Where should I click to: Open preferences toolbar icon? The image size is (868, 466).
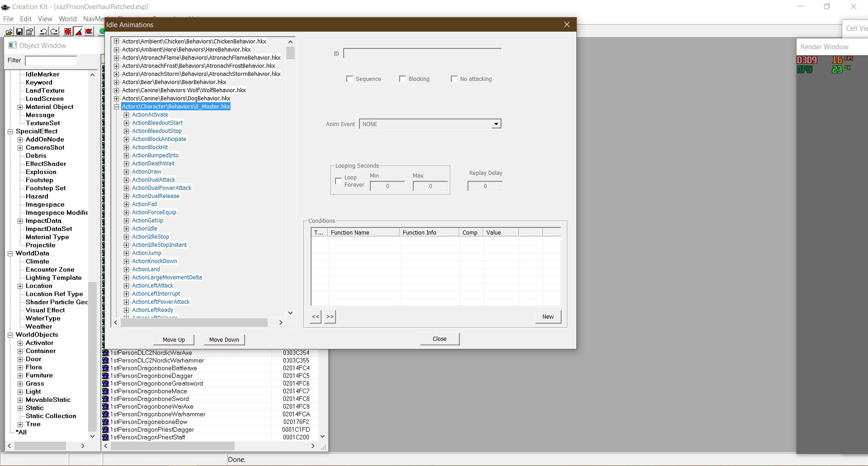point(30,31)
